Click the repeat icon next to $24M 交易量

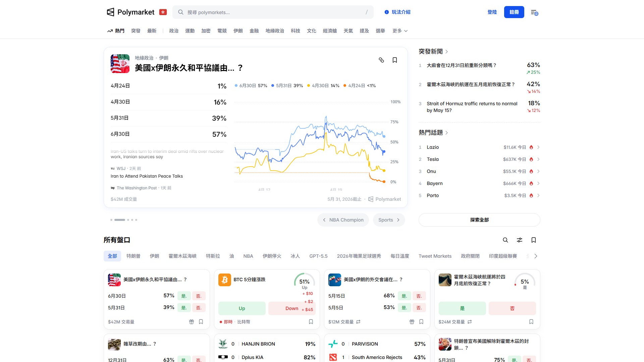(470, 322)
